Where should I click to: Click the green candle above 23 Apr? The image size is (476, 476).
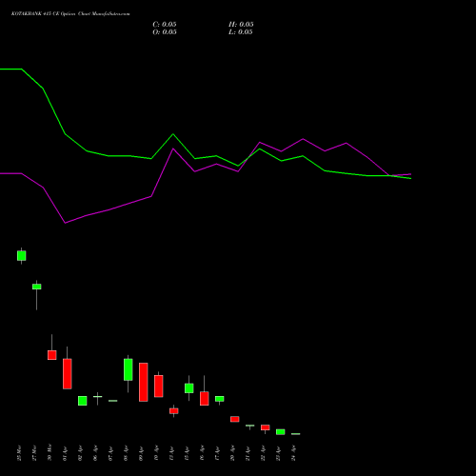coord(281,432)
